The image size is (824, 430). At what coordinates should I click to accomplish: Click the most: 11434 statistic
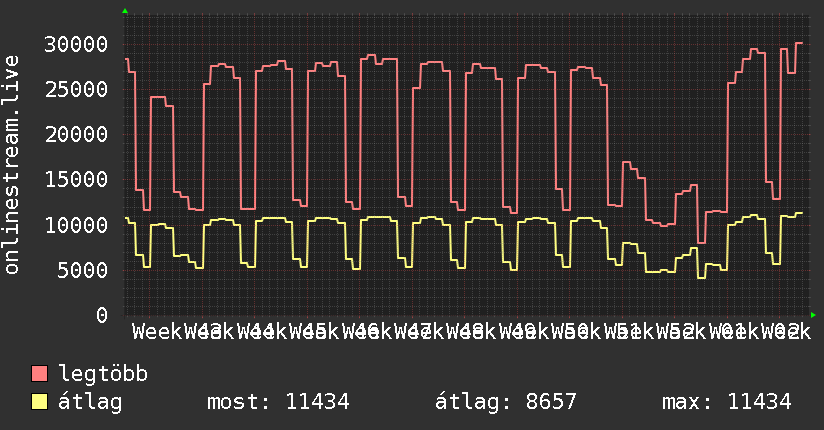[278, 402]
